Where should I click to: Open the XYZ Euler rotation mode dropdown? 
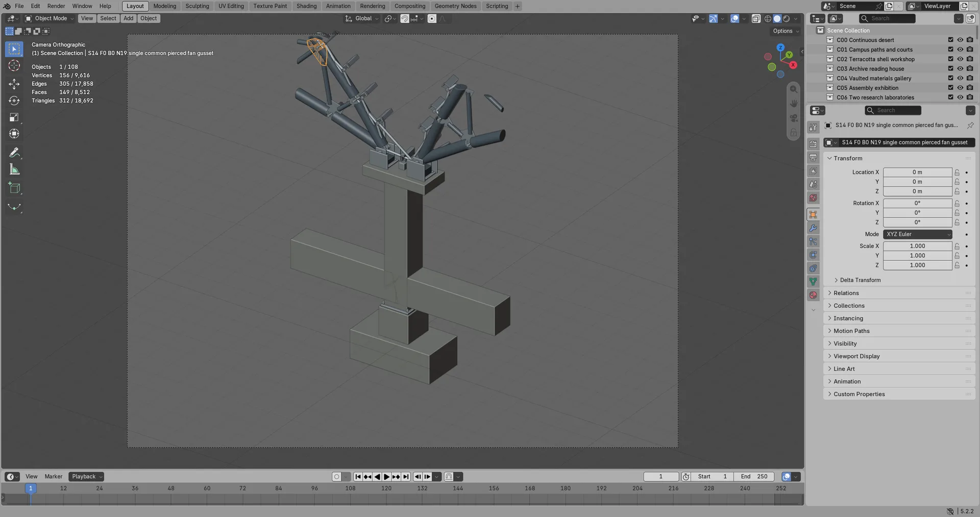click(918, 234)
